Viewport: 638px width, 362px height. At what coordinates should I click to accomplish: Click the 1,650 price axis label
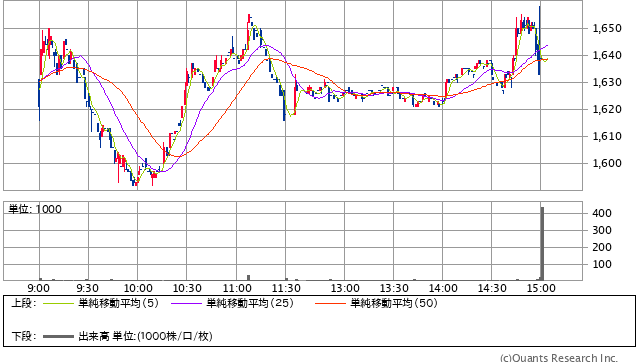pos(607,28)
